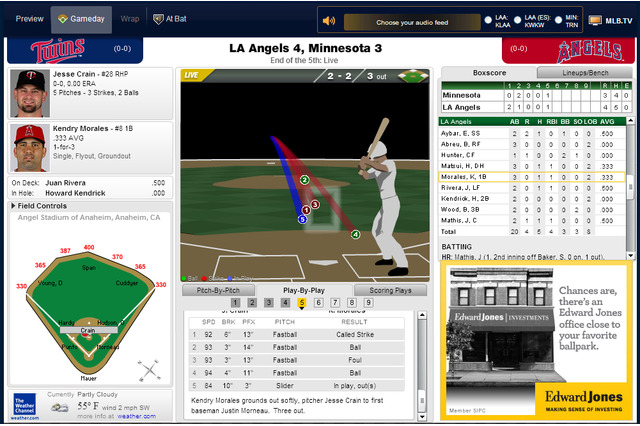The image size is (640, 426).
Task: Select inning 9 button
Action: [369, 302]
